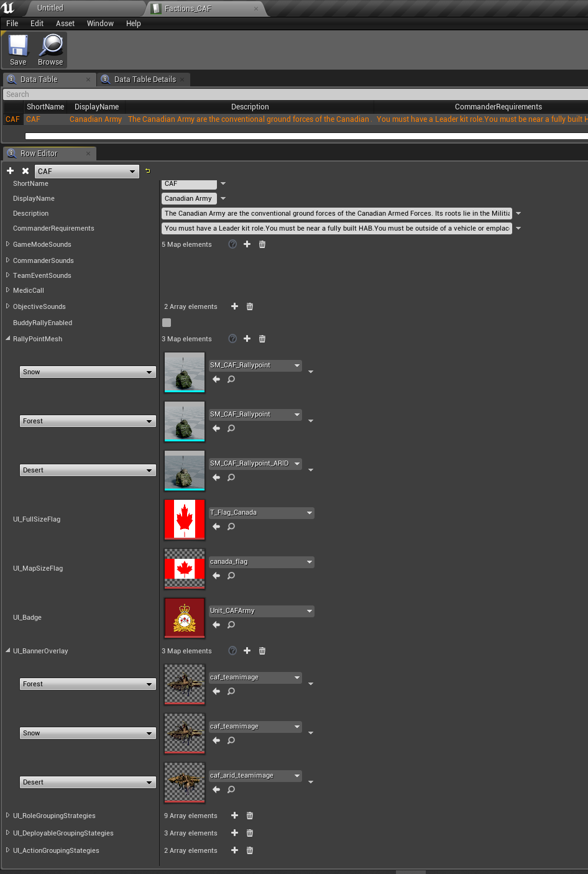Add element to UI_RoleGroupingStrategies array
This screenshot has width=588, height=874.
[x=234, y=816]
